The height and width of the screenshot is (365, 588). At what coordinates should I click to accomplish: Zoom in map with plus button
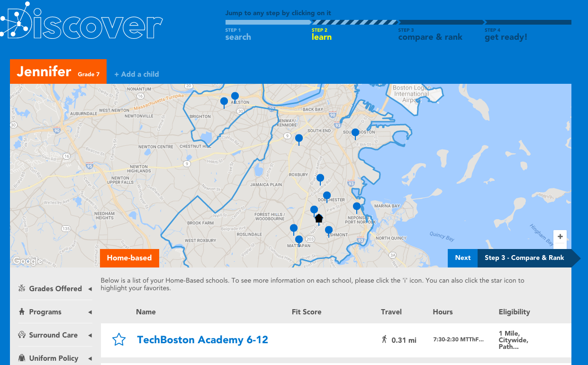pyautogui.click(x=560, y=237)
